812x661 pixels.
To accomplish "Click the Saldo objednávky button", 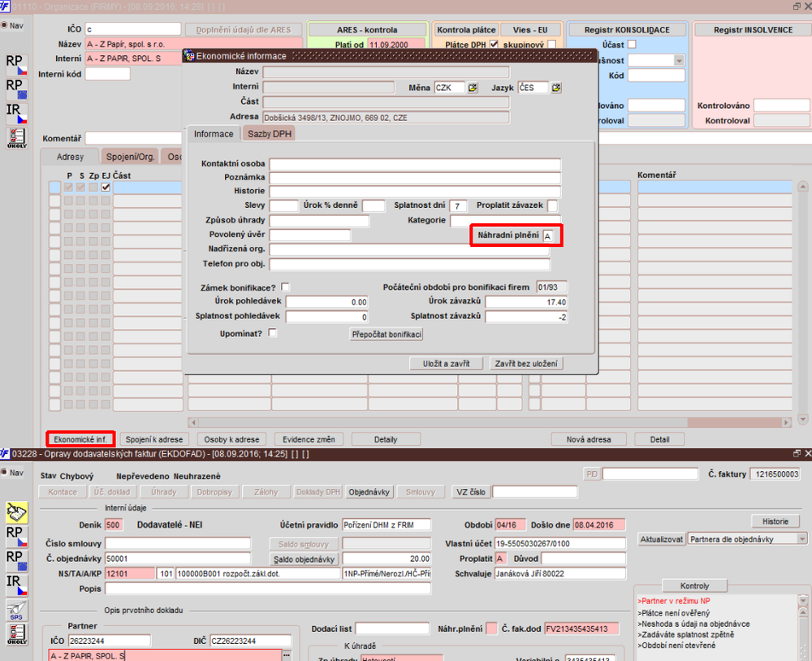I will (304, 559).
